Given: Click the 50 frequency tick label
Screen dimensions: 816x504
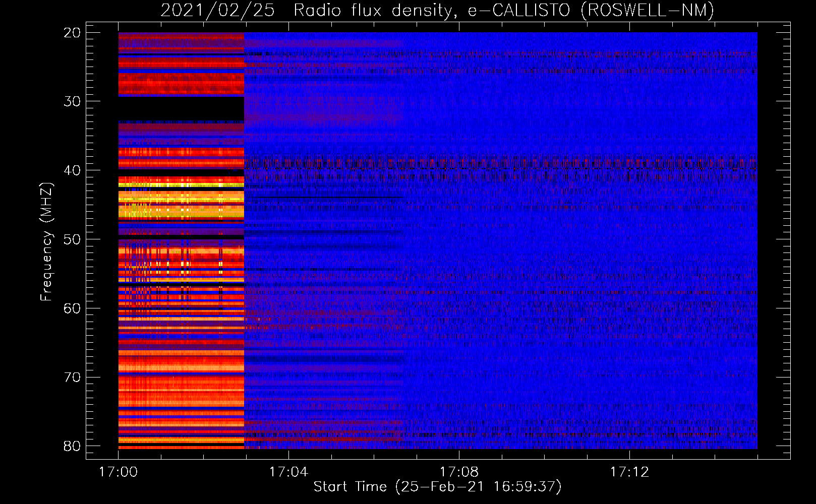Looking at the screenshot, I should (73, 239).
